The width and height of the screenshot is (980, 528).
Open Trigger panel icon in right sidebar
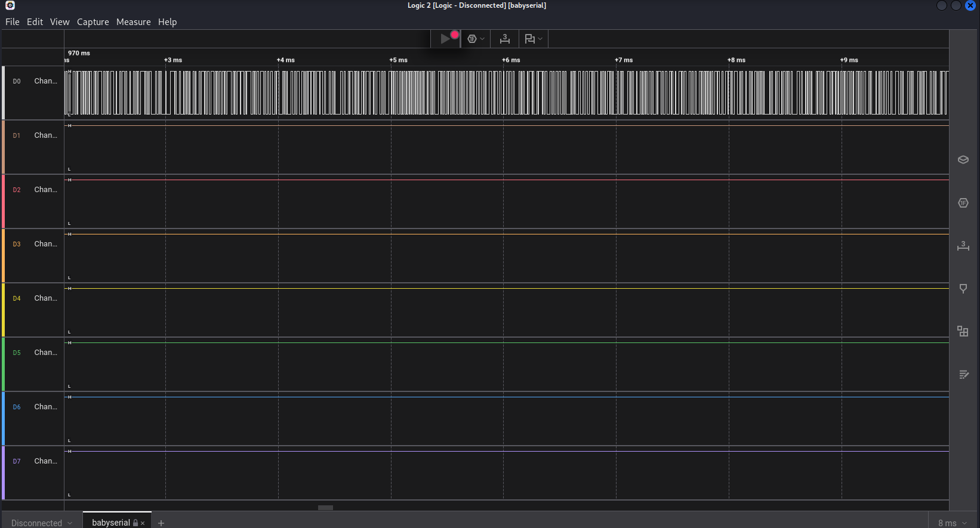click(x=963, y=289)
